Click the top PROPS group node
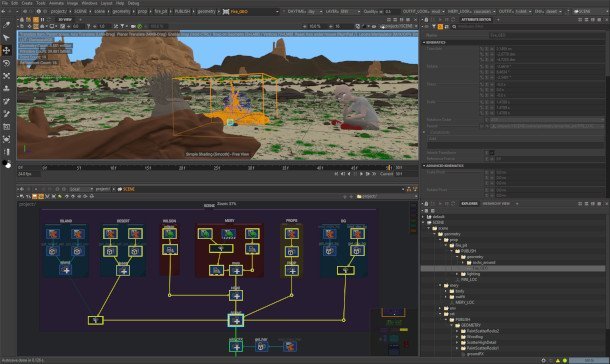 coord(291,234)
